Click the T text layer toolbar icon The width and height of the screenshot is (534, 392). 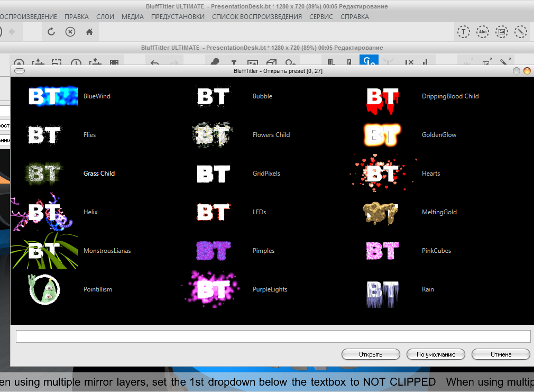point(234,62)
